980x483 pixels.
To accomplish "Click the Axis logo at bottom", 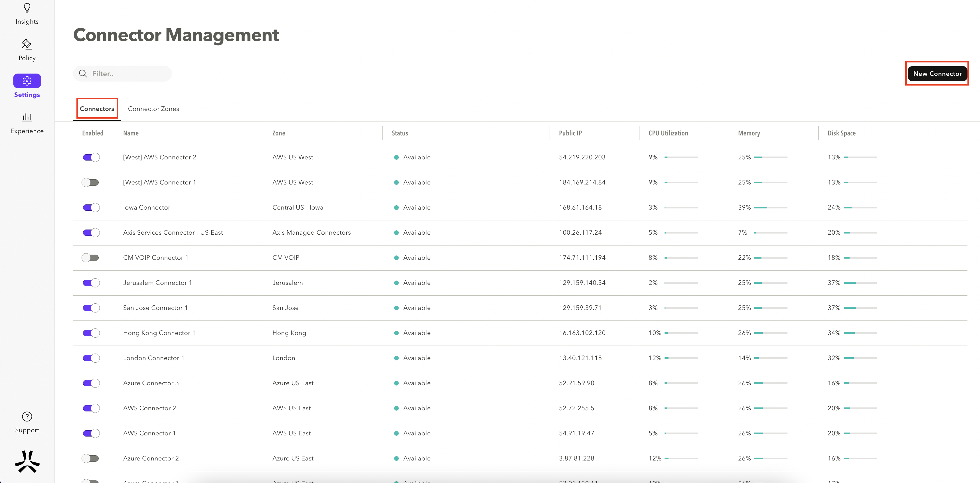I will pos(27,461).
